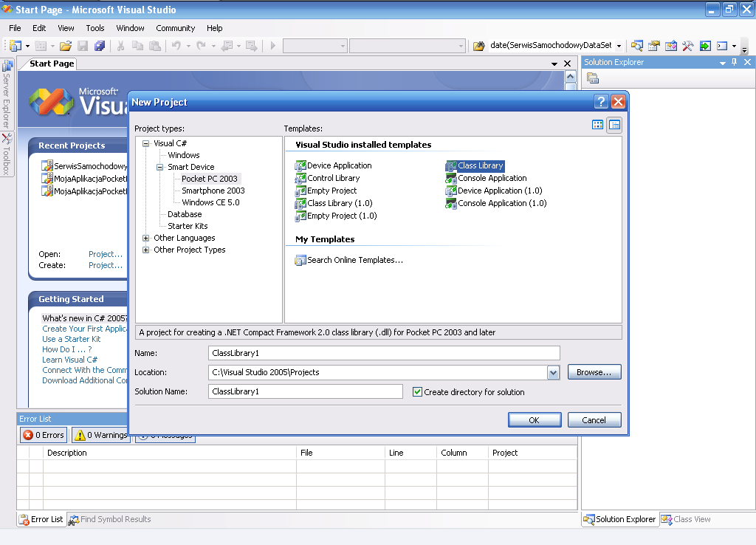Toggle Create directory for solution checkbox
This screenshot has height=545, width=756.
pos(418,391)
